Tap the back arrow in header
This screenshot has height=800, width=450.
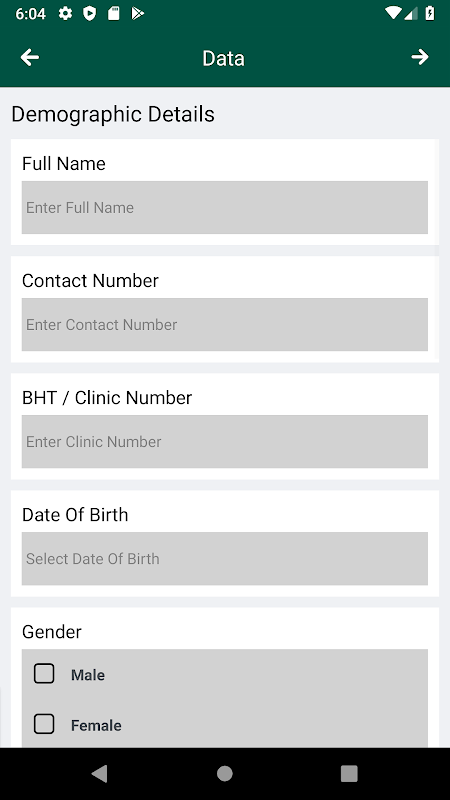click(30, 58)
